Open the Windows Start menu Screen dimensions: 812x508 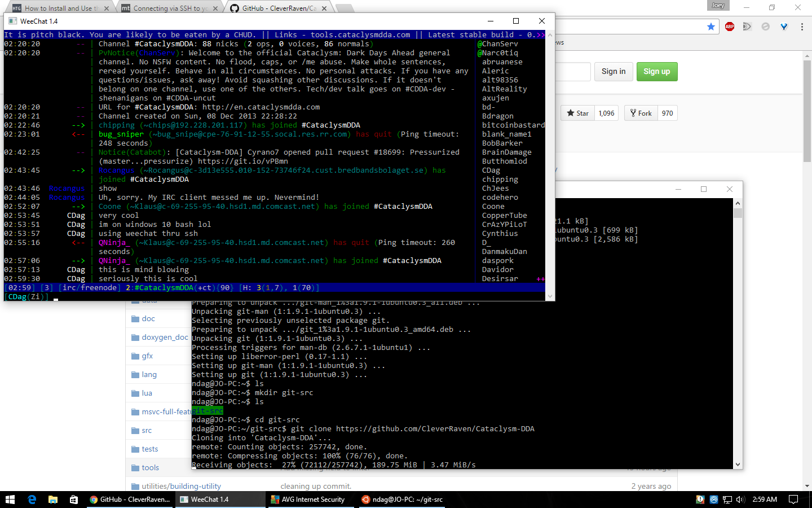coord(10,500)
